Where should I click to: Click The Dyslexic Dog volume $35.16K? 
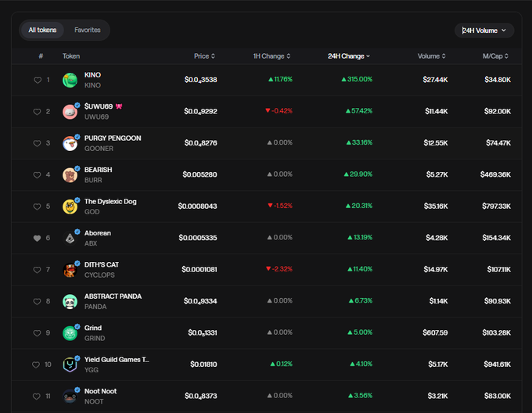(x=436, y=206)
